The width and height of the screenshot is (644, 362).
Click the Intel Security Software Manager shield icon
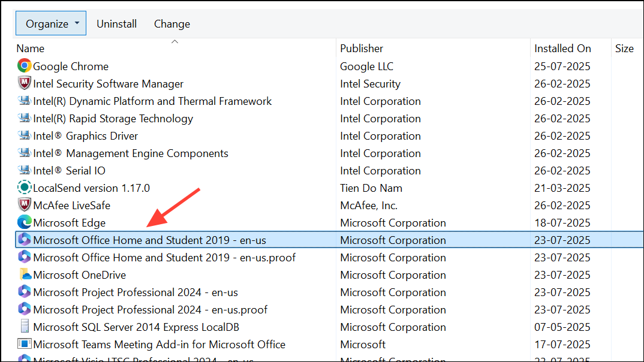click(24, 83)
